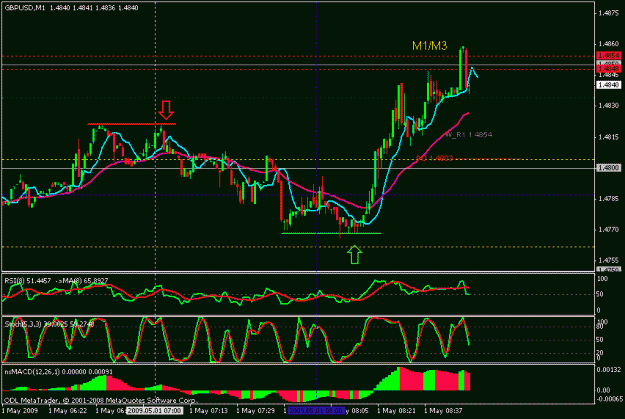Click the 1 May 08:21 time label

[396, 411]
